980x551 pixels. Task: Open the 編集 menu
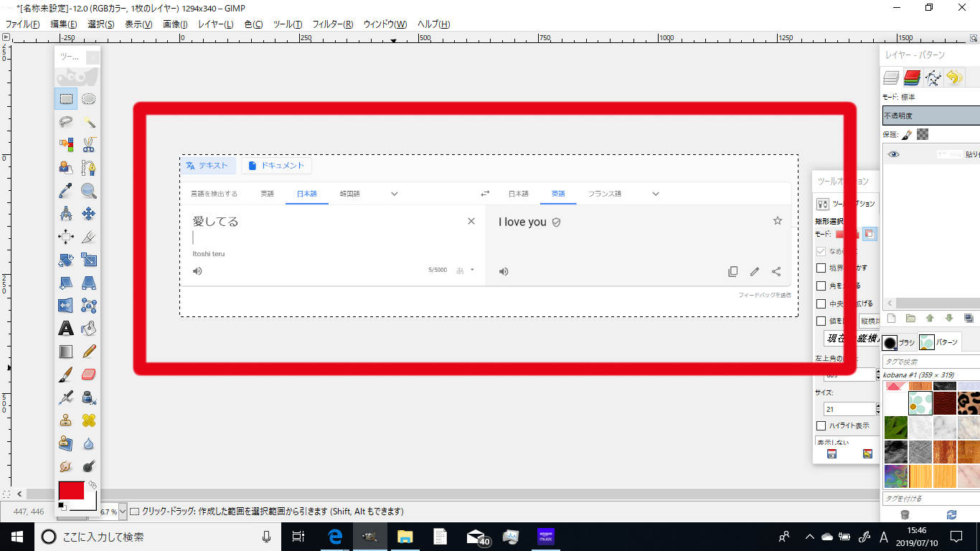[65, 24]
